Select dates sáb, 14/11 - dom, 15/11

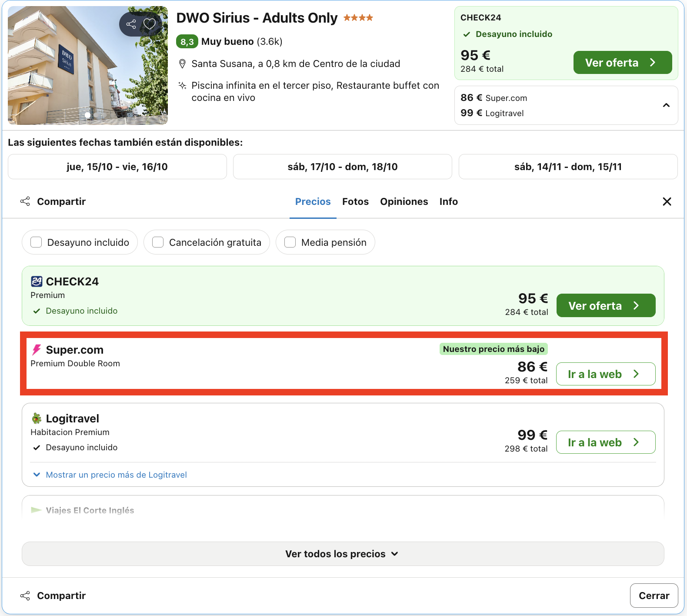coord(568,167)
